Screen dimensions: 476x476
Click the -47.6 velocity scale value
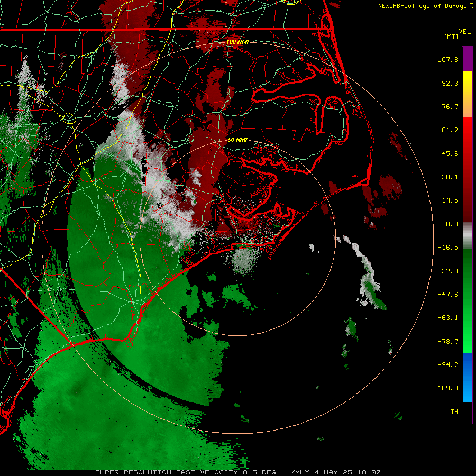448,295
